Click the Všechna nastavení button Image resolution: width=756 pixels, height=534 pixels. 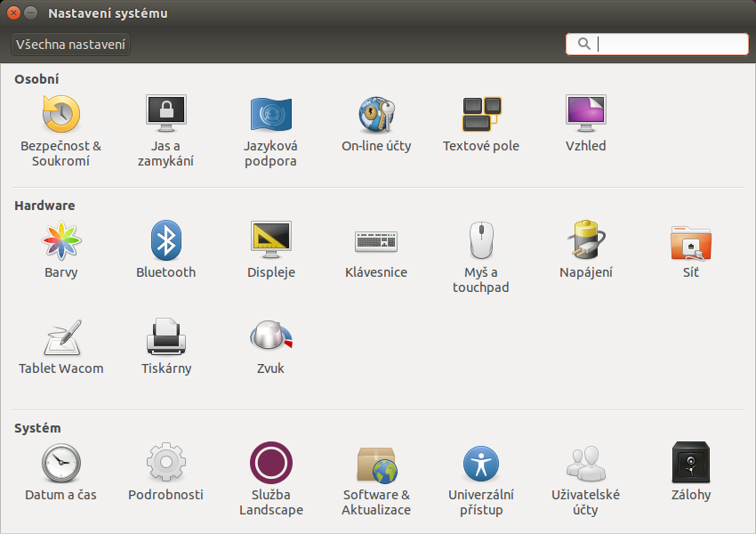click(70, 44)
